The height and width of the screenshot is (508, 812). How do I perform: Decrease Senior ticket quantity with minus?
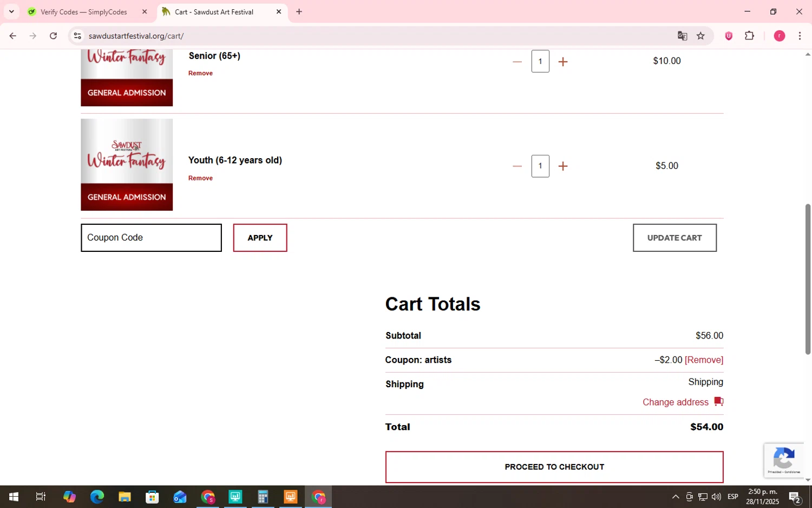517,62
